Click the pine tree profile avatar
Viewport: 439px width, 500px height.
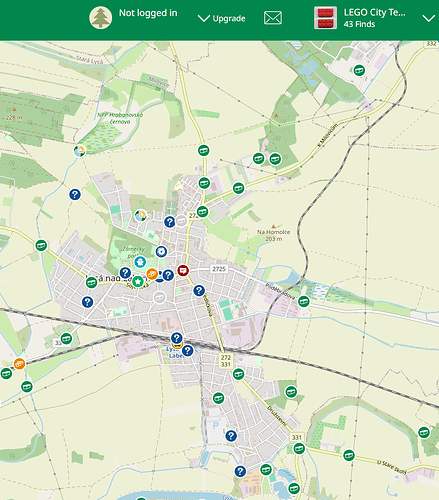[101, 18]
